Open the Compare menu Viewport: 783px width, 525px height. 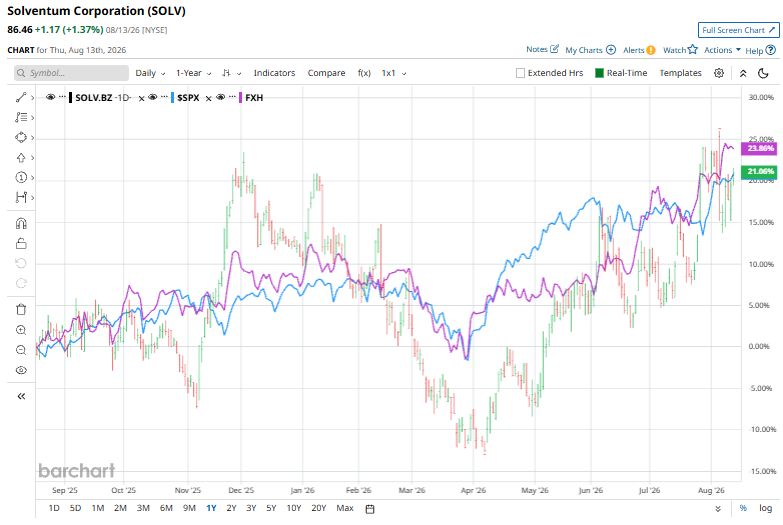[326, 73]
